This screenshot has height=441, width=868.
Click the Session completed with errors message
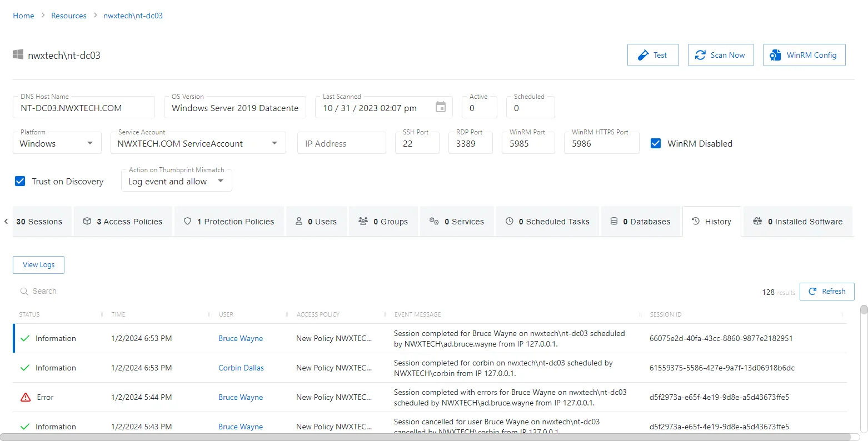(x=510, y=397)
